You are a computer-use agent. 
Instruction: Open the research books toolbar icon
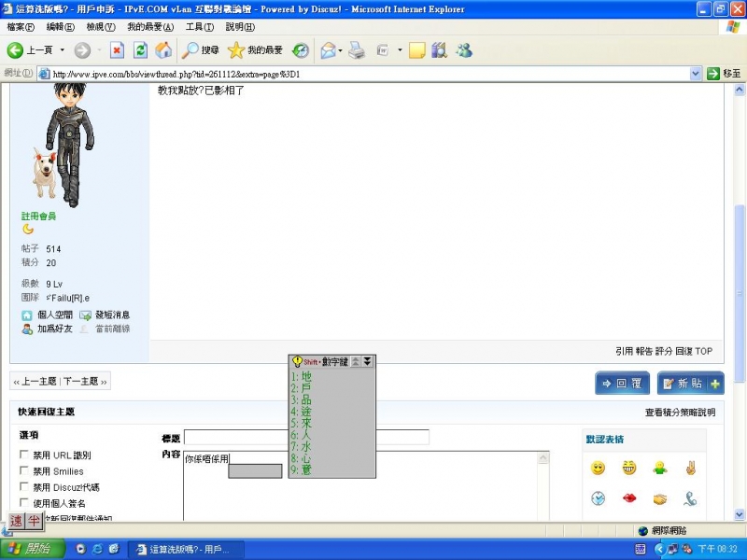439,50
